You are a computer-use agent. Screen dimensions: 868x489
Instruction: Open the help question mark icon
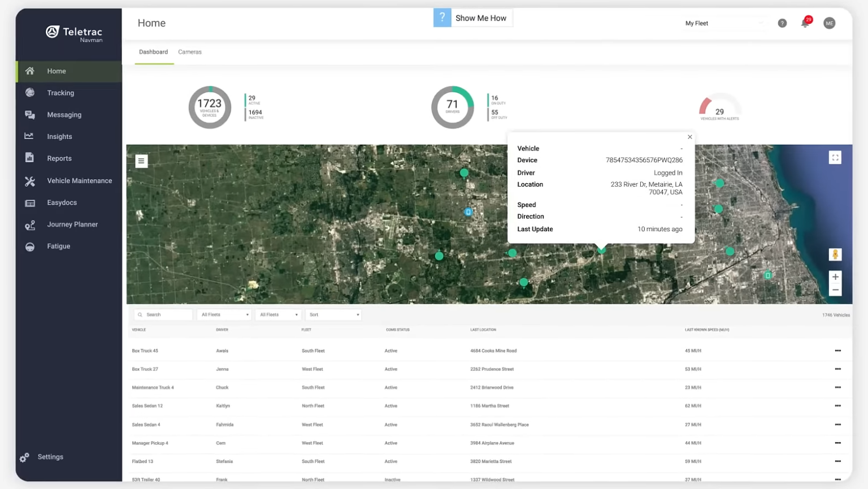click(x=782, y=23)
